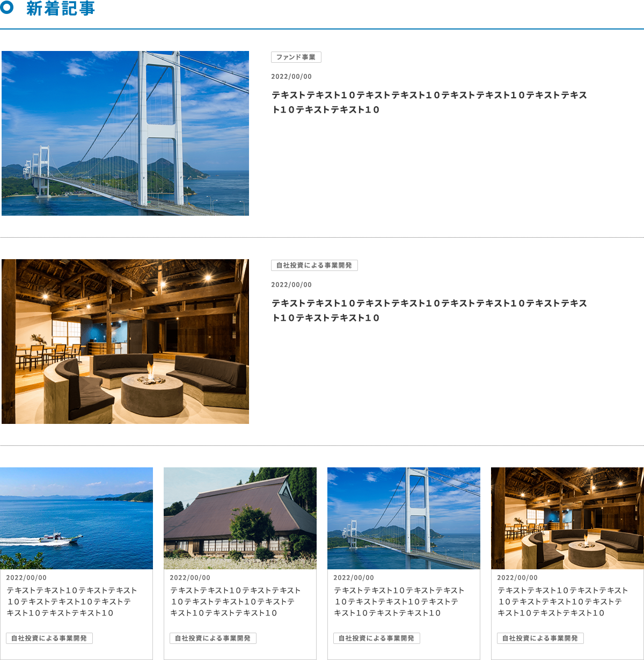Open the large suspension bridge photo

coord(125,133)
